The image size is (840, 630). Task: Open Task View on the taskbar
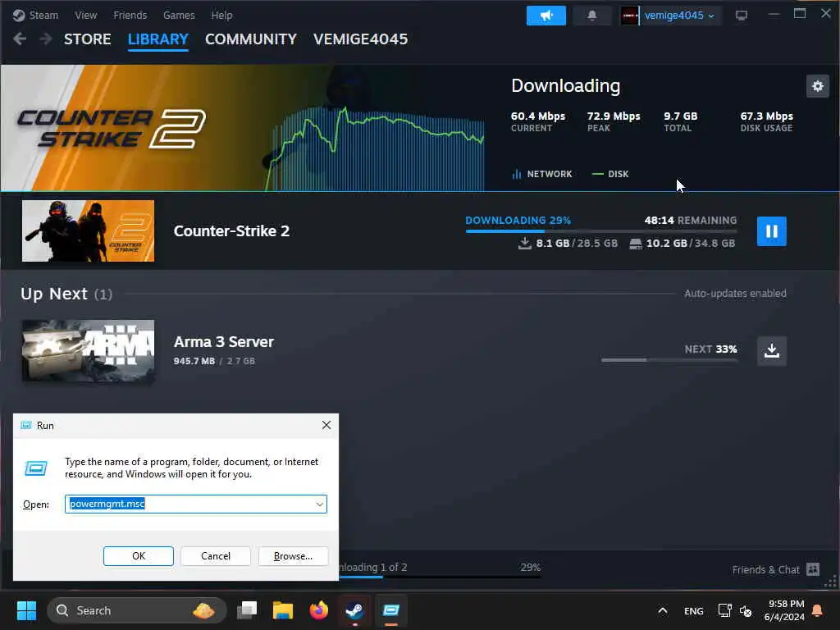click(x=247, y=610)
